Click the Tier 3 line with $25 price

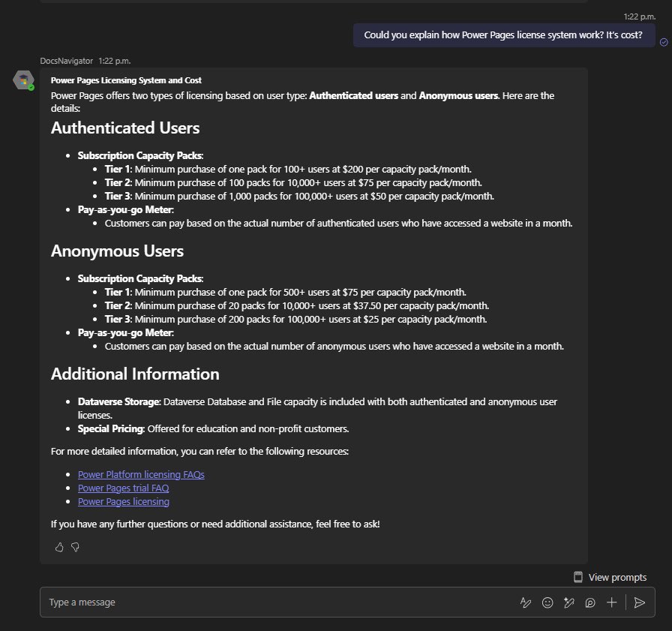point(295,320)
